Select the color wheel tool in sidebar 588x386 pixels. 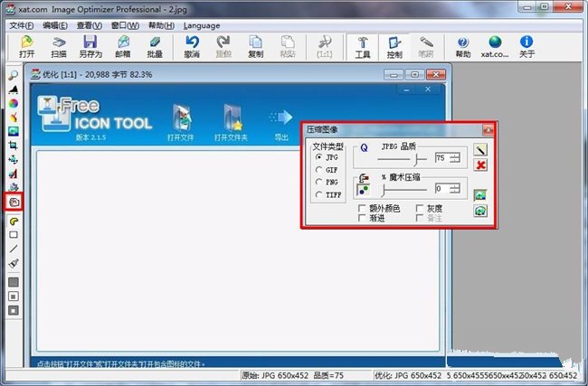click(x=14, y=103)
